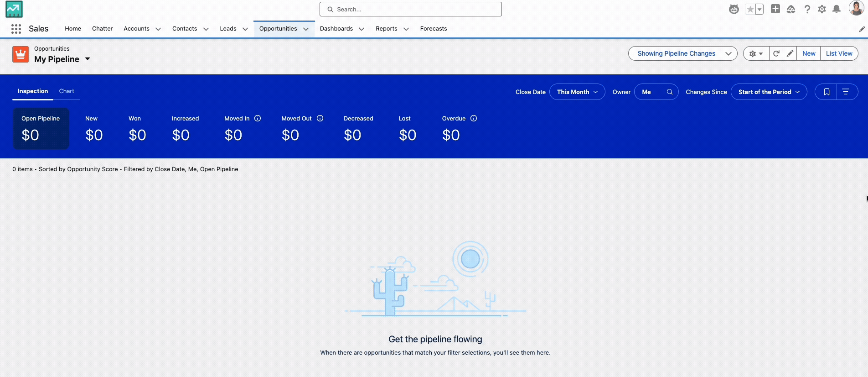The width and height of the screenshot is (868, 377).
Task: Refresh the pipeline list view
Action: [776, 53]
